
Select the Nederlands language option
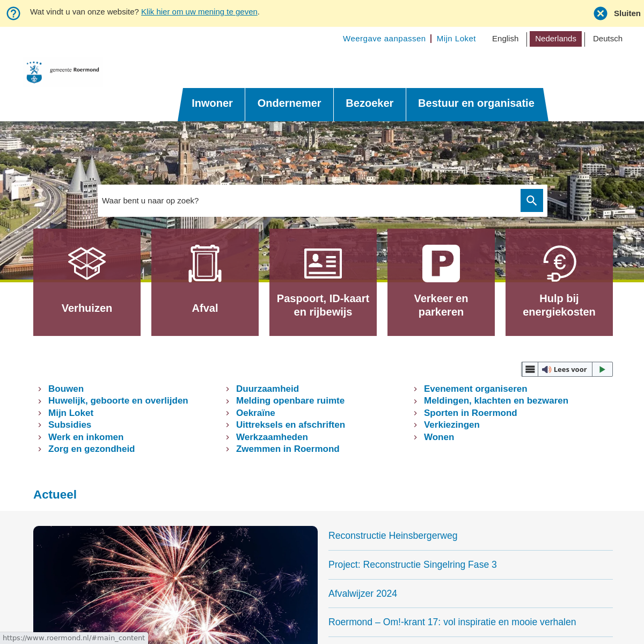555,39
